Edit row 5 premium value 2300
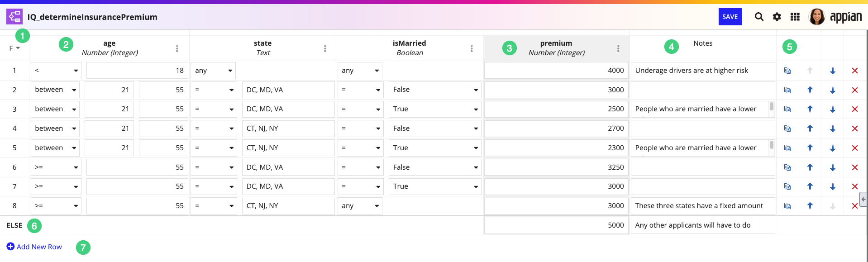Viewport: 868px width, 262px height. pyautogui.click(x=556, y=148)
